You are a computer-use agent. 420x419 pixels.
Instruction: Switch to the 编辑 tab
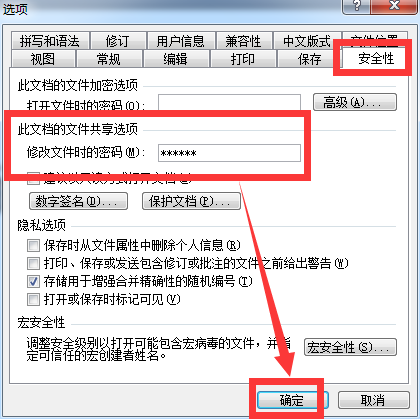pyautogui.click(x=176, y=59)
